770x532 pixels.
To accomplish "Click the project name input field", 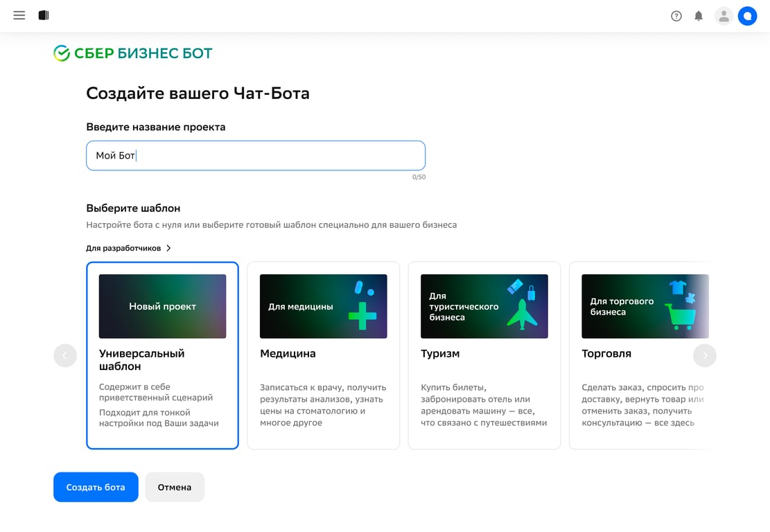I will [x=255, y=156].
